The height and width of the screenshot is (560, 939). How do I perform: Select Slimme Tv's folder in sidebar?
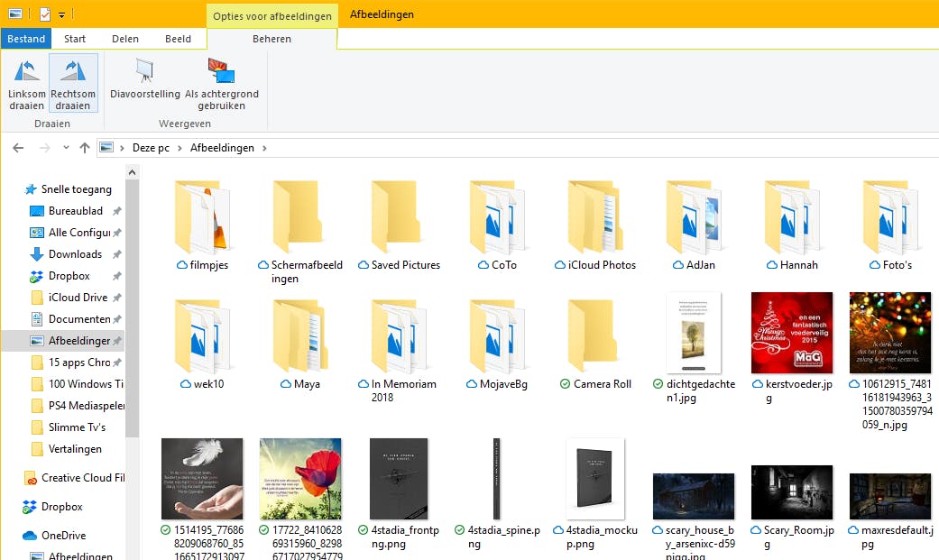pos(77,427)
